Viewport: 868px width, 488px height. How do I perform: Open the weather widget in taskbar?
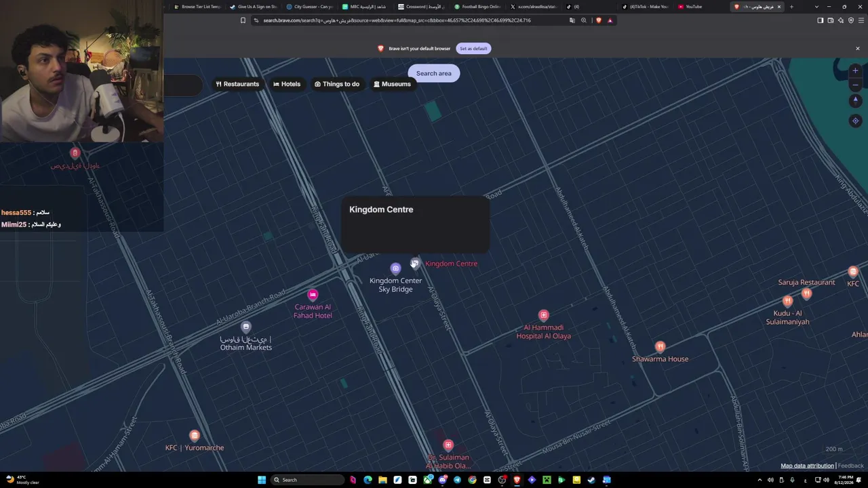click(22, 480)
